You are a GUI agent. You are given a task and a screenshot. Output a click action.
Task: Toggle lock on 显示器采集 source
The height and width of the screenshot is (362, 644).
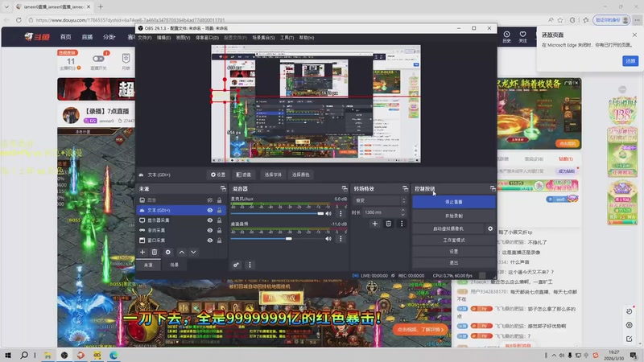[219, 220]
